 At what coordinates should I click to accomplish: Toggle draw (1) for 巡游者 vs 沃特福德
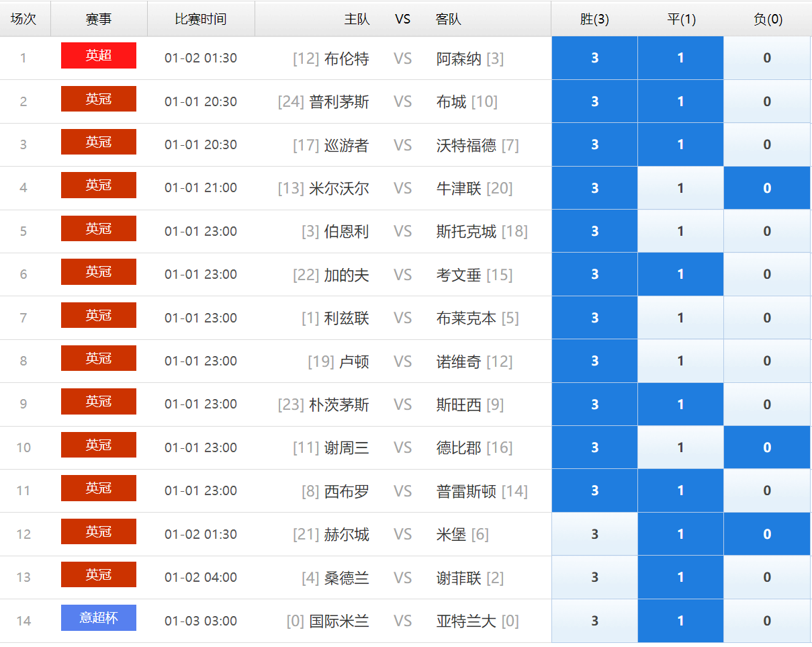pos(680,144)
